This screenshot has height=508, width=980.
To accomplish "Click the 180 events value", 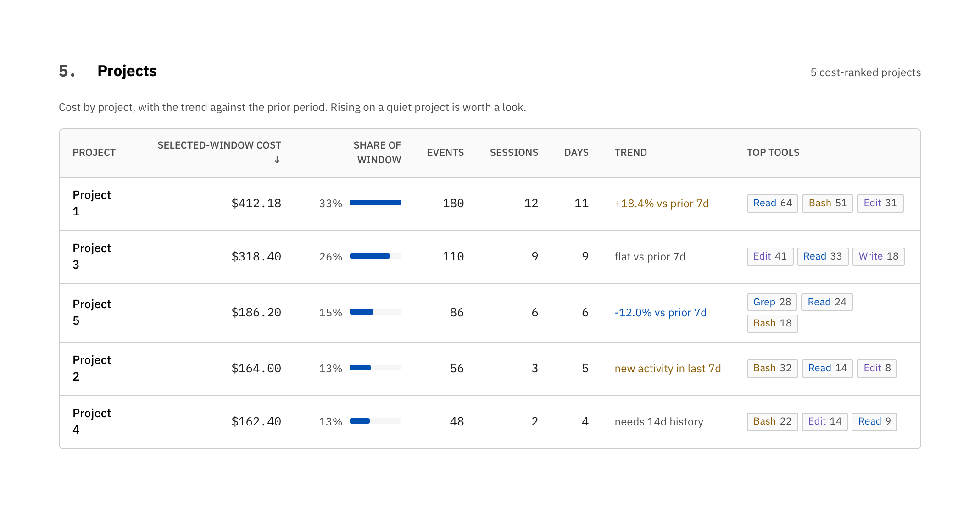I will [x=453, y=204].
